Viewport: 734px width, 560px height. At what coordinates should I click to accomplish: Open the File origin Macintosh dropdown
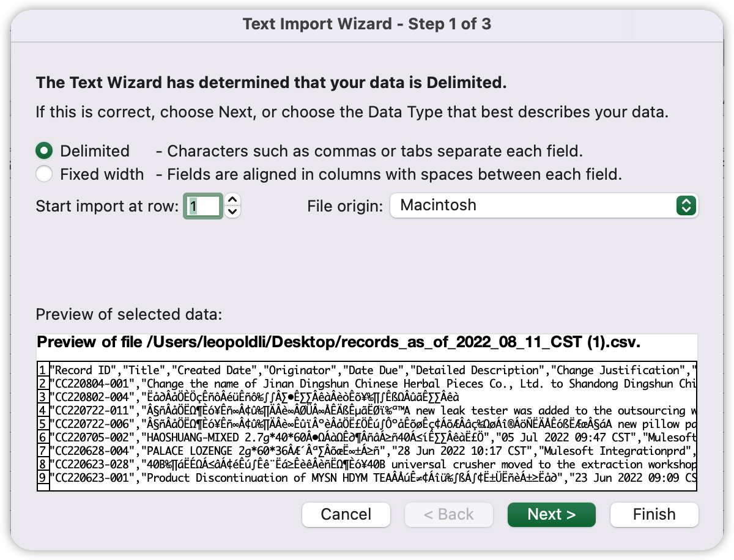coord(544,205)
